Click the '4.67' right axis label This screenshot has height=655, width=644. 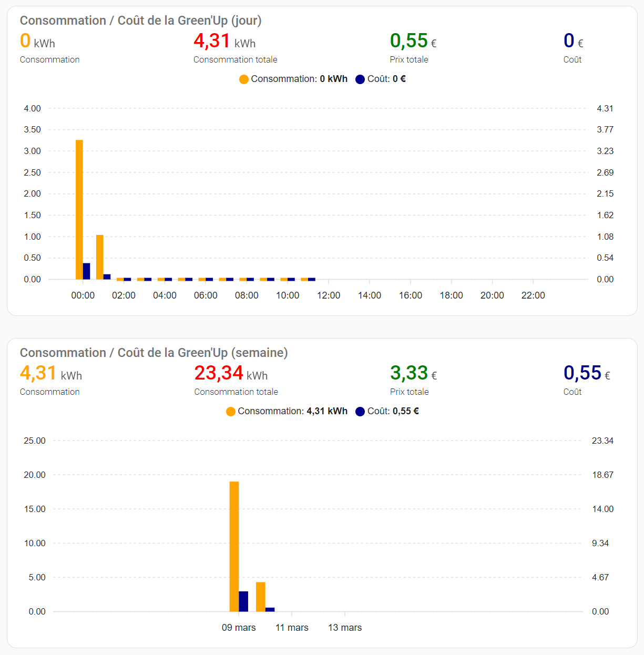point(600,578)
